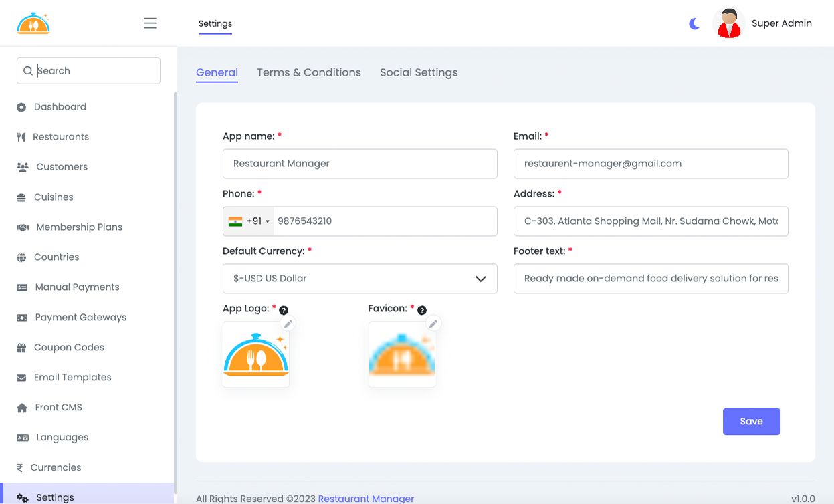
Task: Click the sidebar vertical scrollbar
Action: click(x=175, y=267)
